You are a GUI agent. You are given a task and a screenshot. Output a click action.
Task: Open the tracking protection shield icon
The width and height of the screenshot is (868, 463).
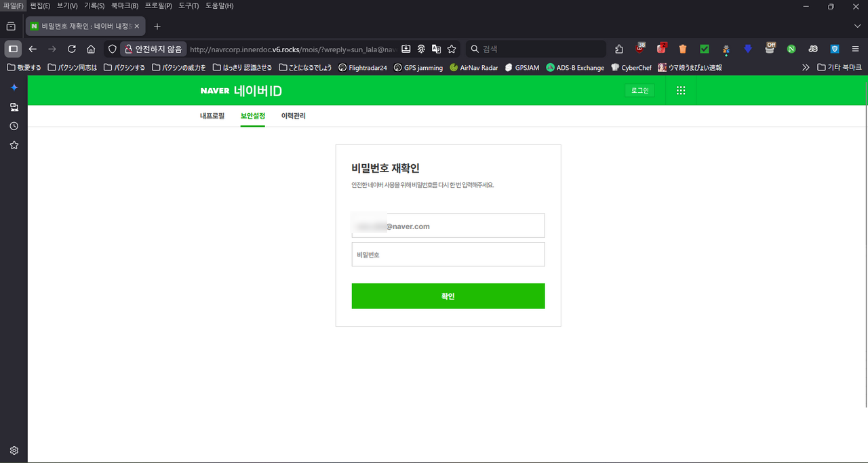point(113,49)
